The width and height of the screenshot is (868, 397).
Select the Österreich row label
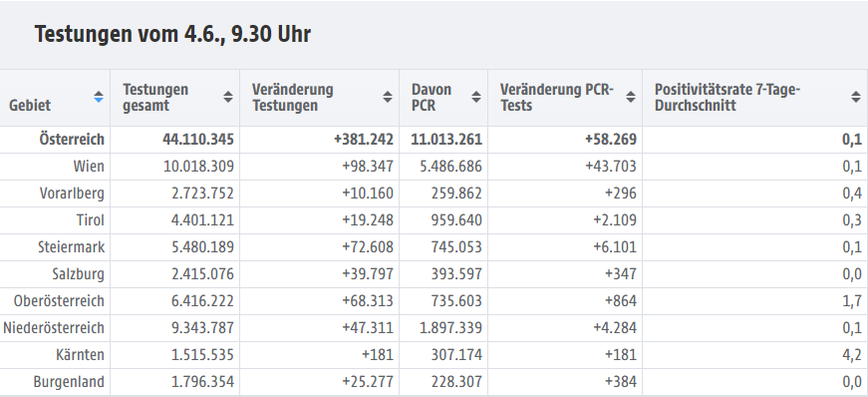pos(72,140)
